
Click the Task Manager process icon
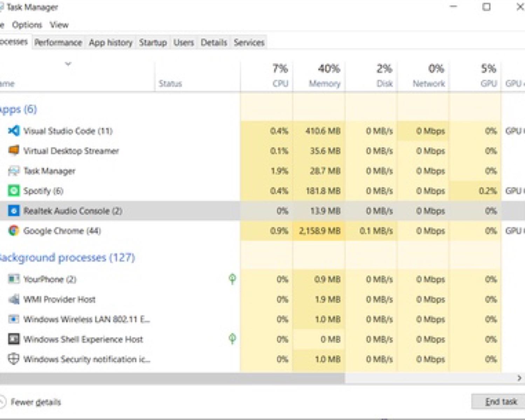point(14,171)
